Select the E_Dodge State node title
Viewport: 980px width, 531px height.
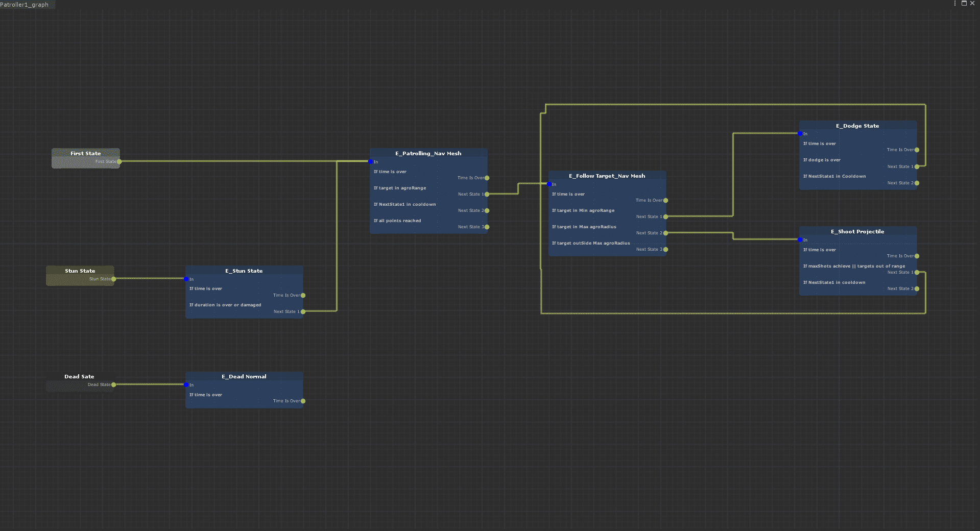(857, 126)
